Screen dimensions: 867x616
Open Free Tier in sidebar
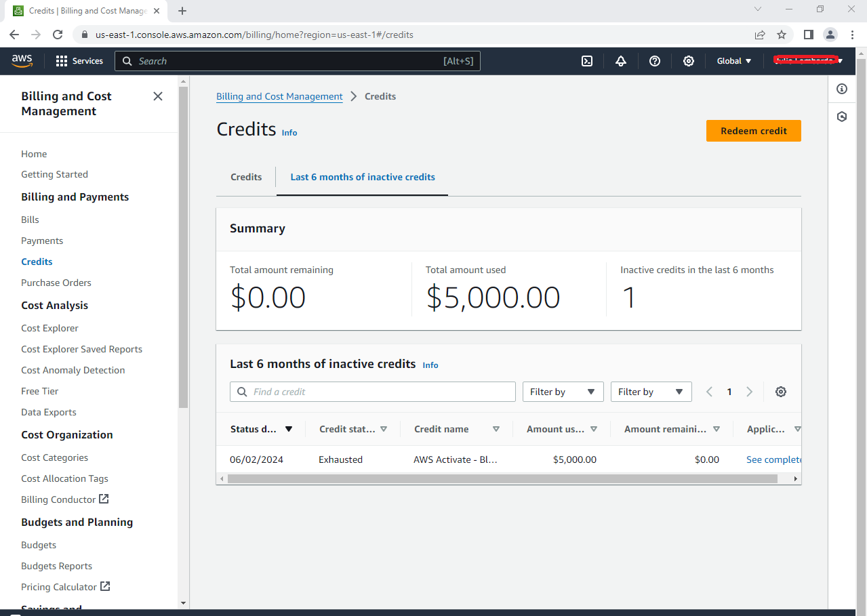click(x=40, y=391)
